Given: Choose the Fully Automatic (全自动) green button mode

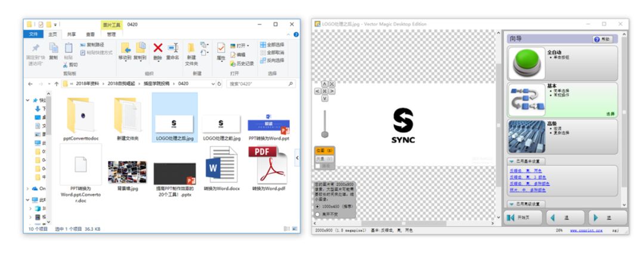Looking at the screenshot, I should [562, 63].
